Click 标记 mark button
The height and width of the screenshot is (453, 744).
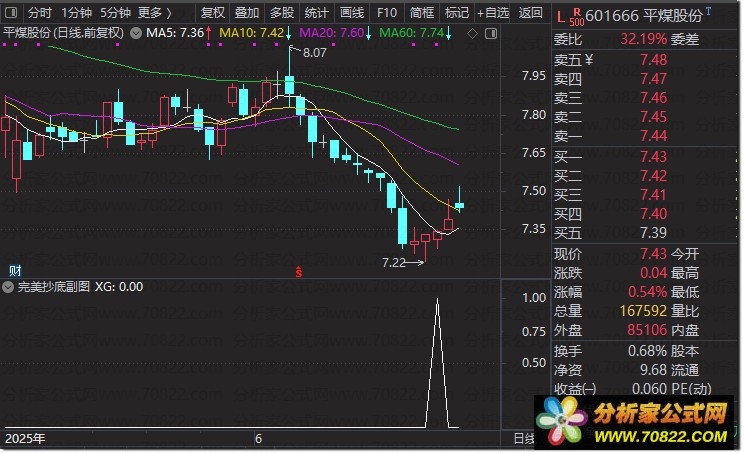tap(456, 13)
